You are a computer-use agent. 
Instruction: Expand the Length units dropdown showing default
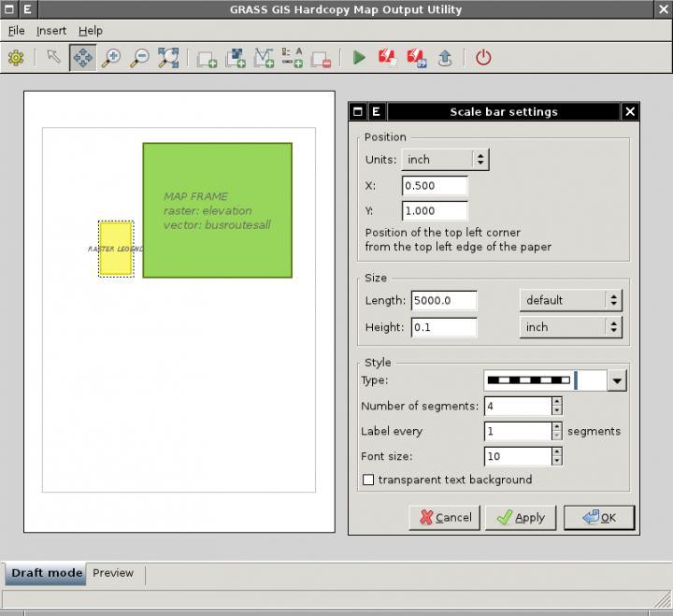point(570,300)
